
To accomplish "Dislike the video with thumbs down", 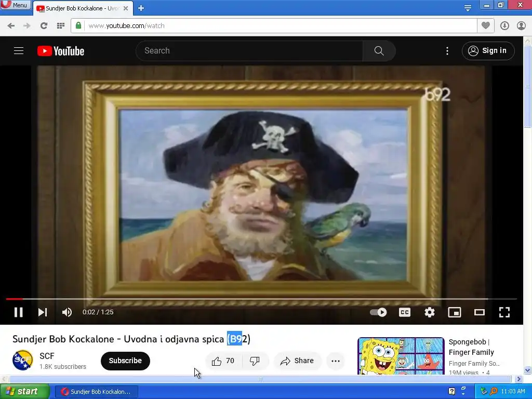I will click(x=255, y=361).
